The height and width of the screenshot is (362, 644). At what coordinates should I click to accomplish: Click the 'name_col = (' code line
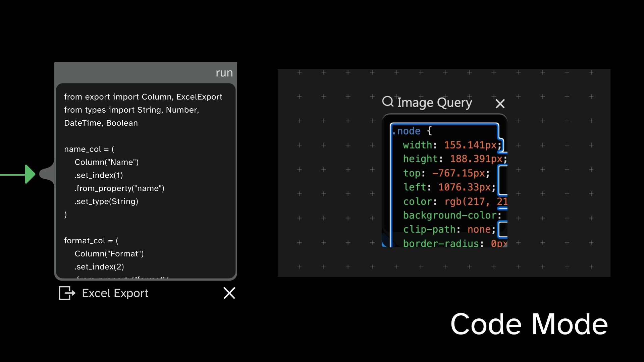pyautogui.click(x=89, y=149)
